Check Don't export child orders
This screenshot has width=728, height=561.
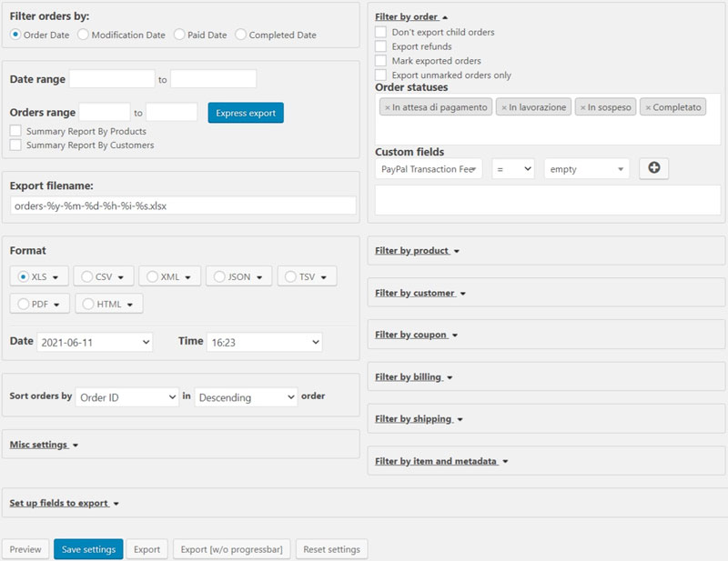[x=380, y=32]
